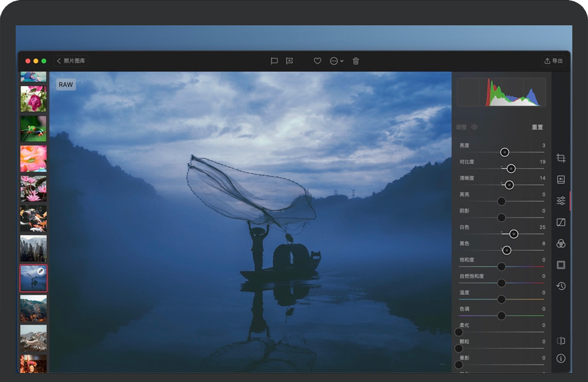
Task: Click the 晕影 vignette slider handle
Action: (458, 365)
